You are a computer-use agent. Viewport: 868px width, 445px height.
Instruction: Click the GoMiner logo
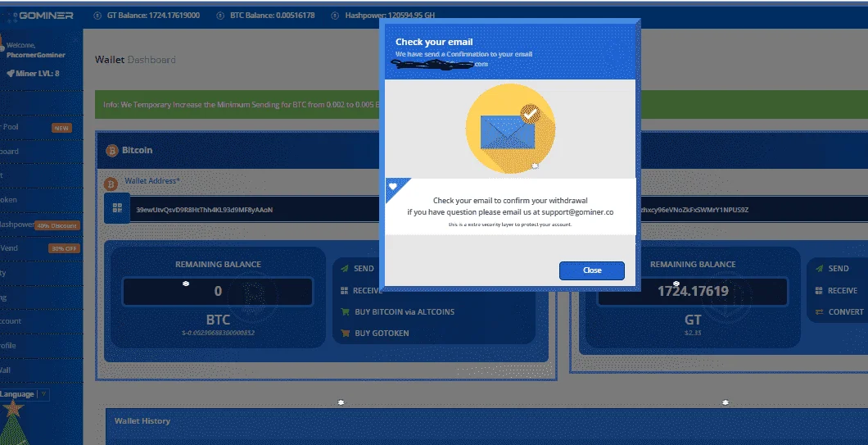click(42, 16)
